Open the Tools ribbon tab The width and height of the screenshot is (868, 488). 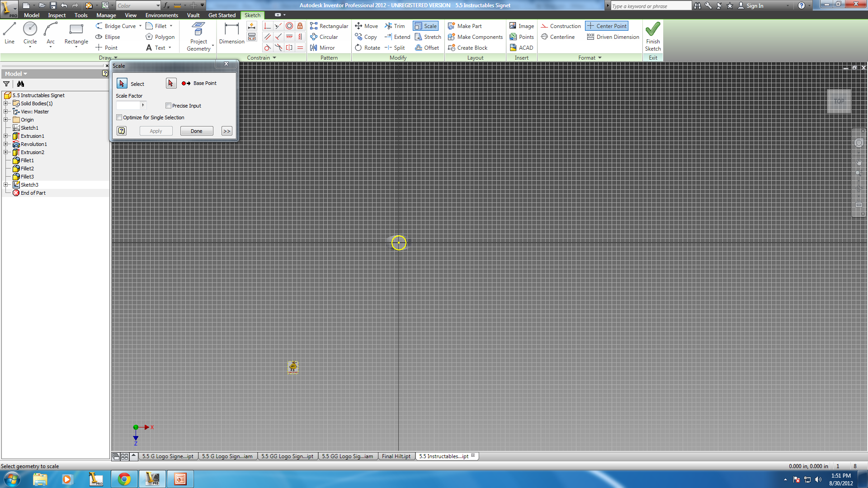pos(81,15)
